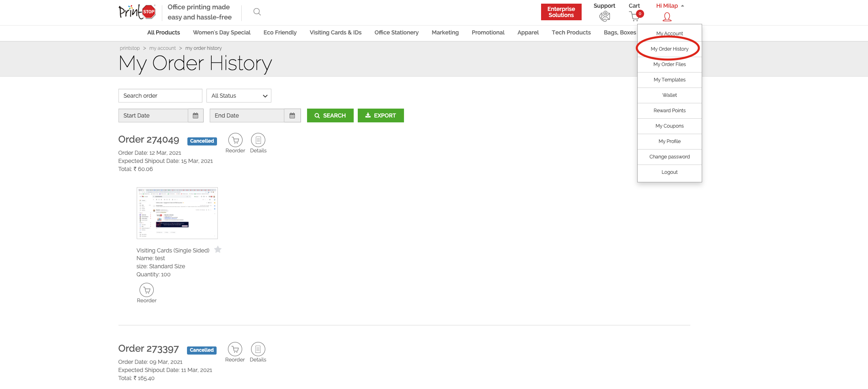This screenshot has width=868, height=389.
Task: Click the Order 273397 heading
Action: pyautogui.click(x=148, y=349)
